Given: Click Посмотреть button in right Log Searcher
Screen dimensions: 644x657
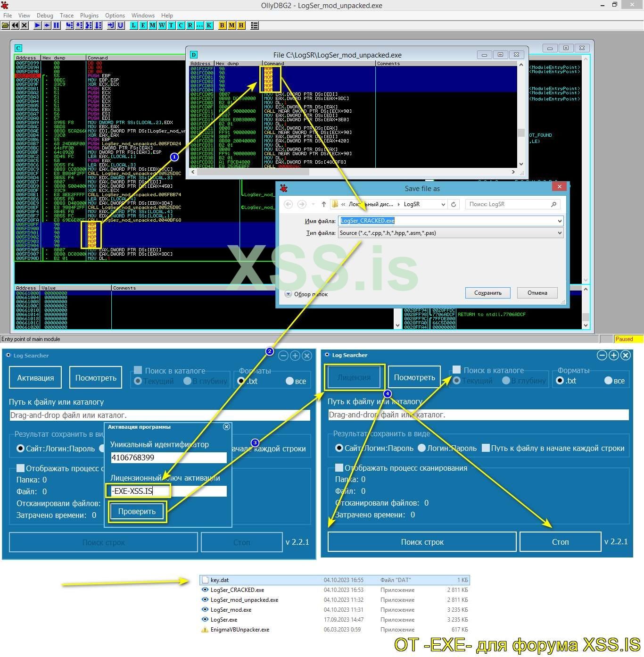Looking at the screenshot, I should point(414,377).
